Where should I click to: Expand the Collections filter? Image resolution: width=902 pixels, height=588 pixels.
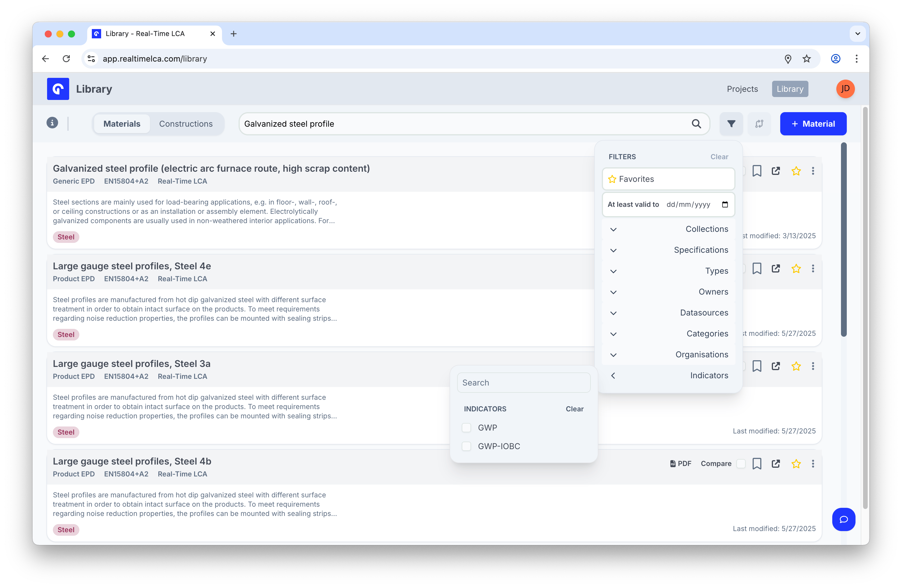pyautogui.click(x=669, y=229)
